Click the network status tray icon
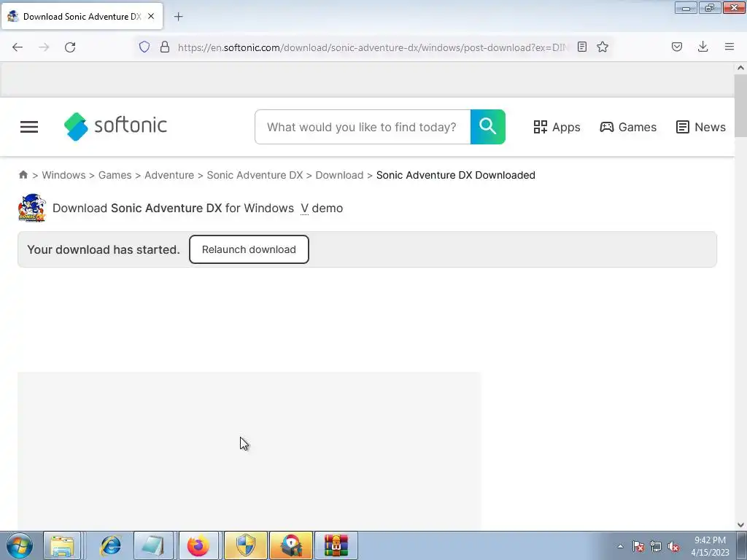The width and height of the screenshot is (747, 560). tap(656, 546)
